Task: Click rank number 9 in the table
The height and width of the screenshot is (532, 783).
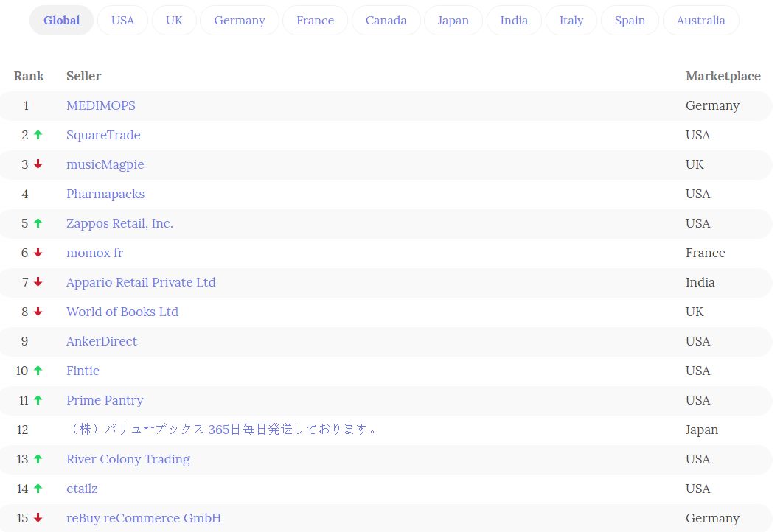Action: (x=24, y=341)
